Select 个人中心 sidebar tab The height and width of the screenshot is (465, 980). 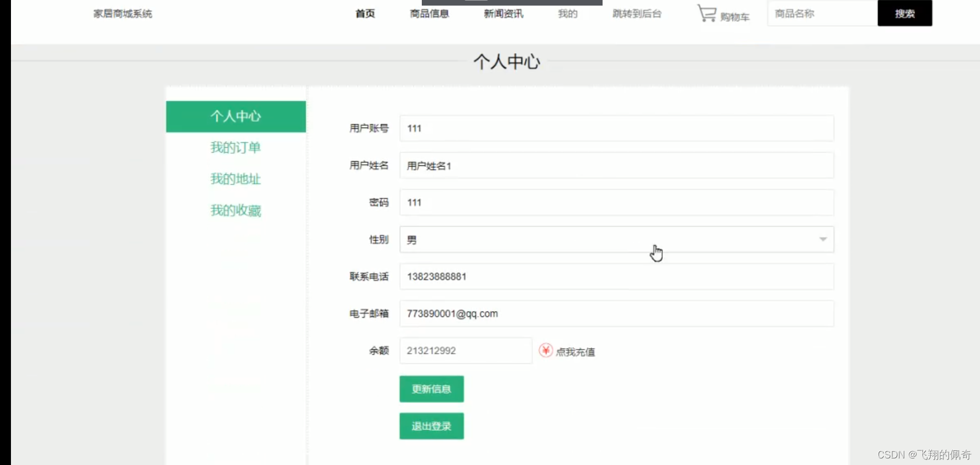pos(236,116)
